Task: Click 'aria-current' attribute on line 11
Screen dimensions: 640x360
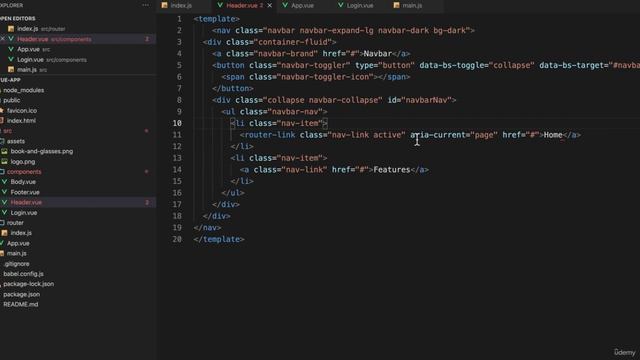Action: [x=438, y=135]
